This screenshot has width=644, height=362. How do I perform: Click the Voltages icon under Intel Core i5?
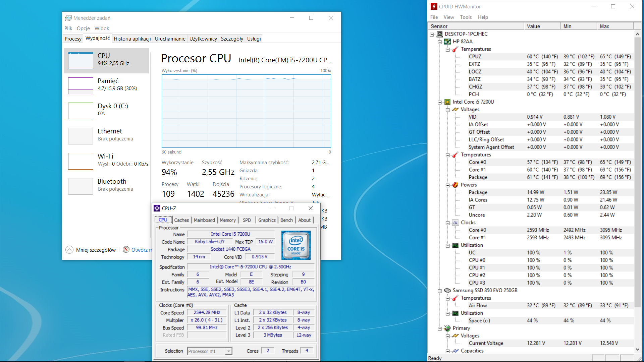tap(455, 110)
